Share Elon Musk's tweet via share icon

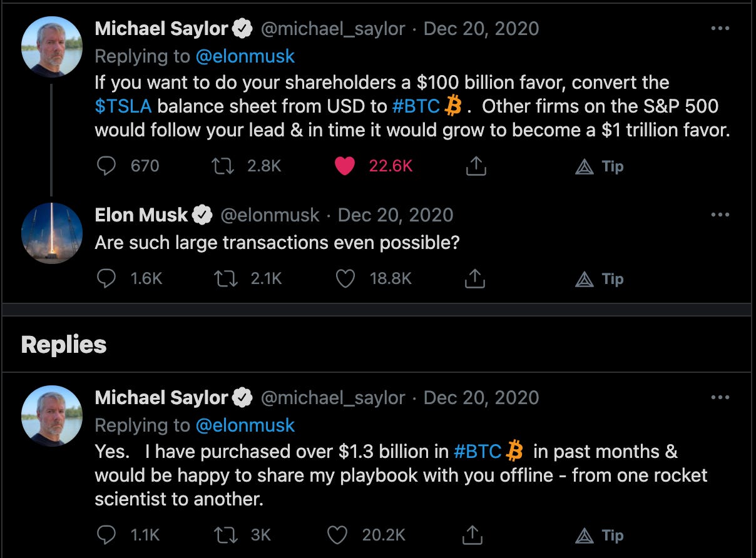point(475,278)
